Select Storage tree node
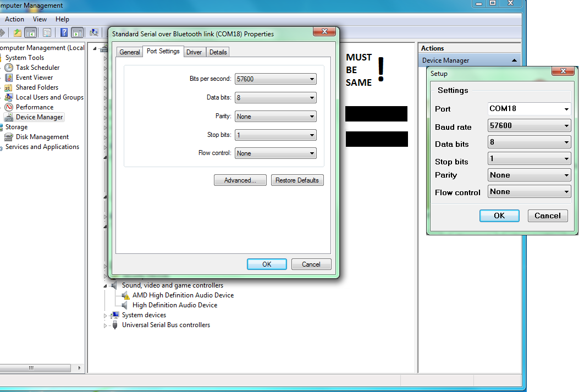 16,127
